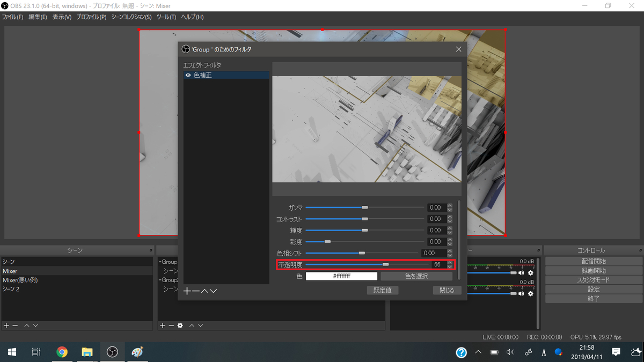Open 設定 from the Controls panel
Image resolution: width=644 pixels, height=362 pixels.
[594, 289]
